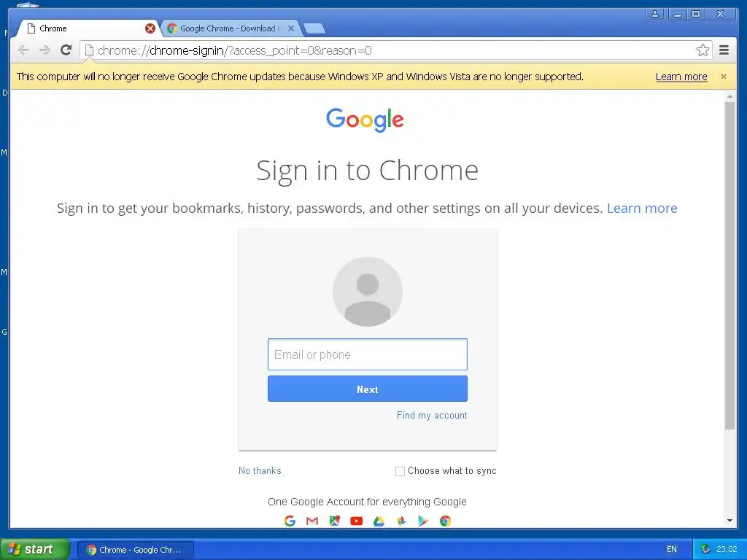This screenshot has width=747, height=560.
Task: Focus the Email or phone field
Action: (x=368, y=354)
